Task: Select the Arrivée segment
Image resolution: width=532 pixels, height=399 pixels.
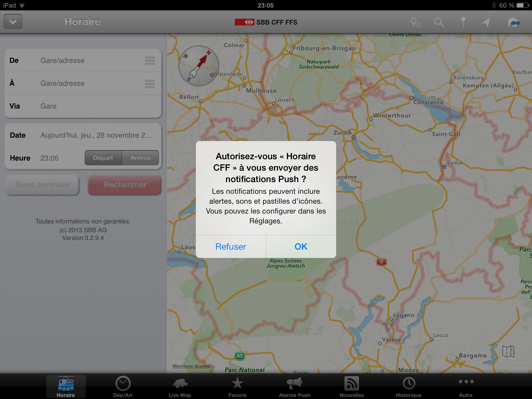Action: 141,158
